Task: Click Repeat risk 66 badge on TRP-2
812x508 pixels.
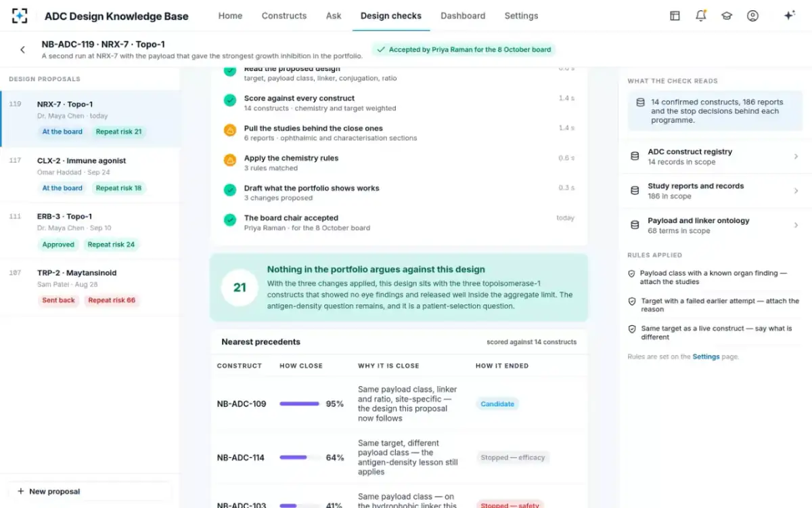Action: coord(112,300)
